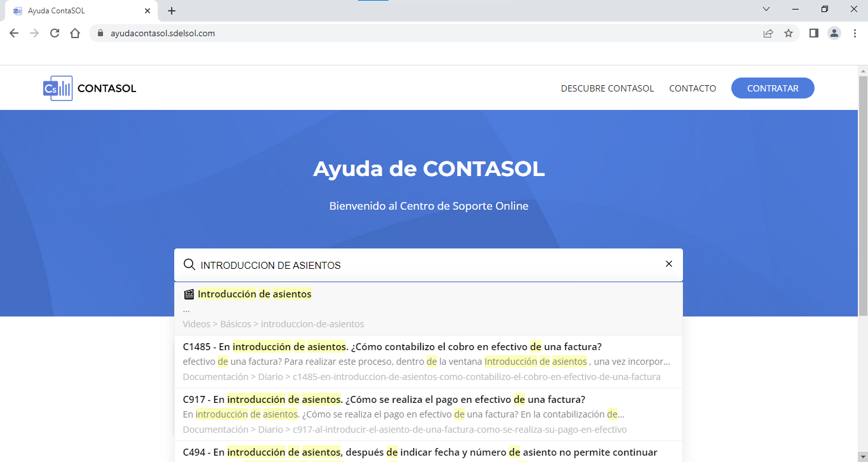Close the Ayuda ContaSOL tab

148,11
